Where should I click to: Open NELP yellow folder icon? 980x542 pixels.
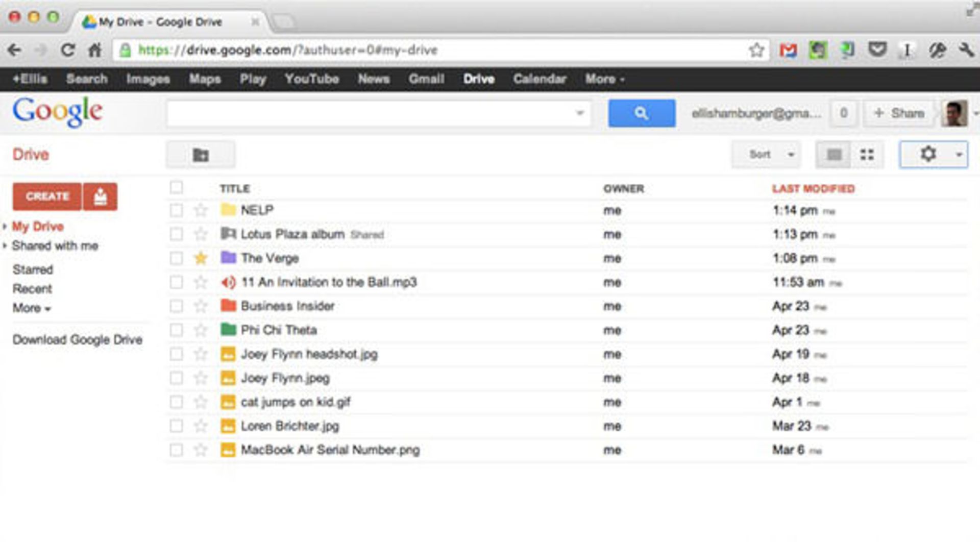tap(228, 210)
